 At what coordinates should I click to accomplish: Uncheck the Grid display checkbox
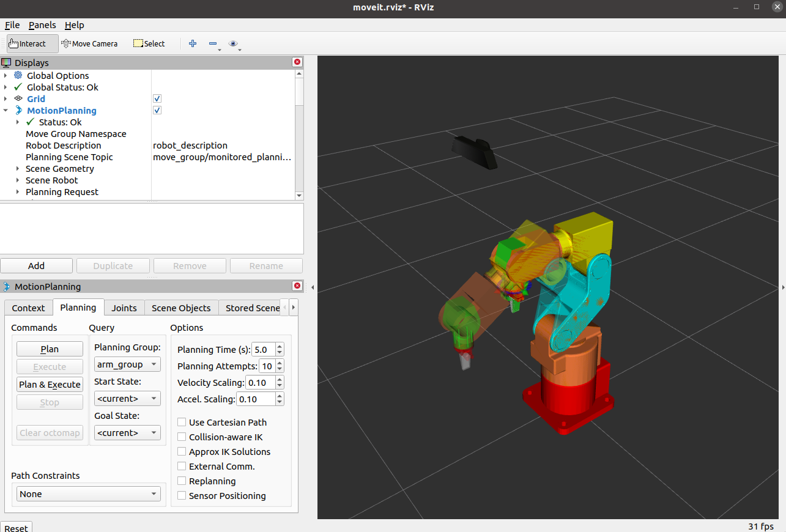pyautogui.click(x=157, y=98)
